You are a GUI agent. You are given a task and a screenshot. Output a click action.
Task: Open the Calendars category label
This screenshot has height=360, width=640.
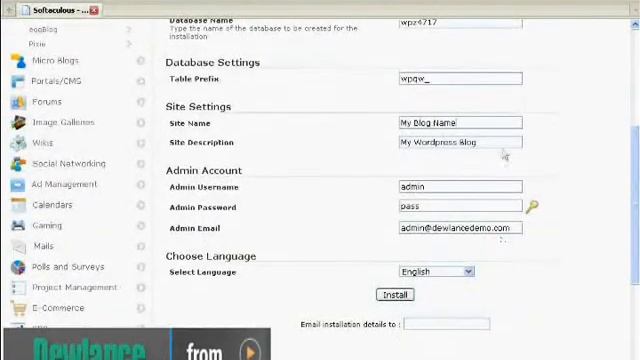pos(52,205)
